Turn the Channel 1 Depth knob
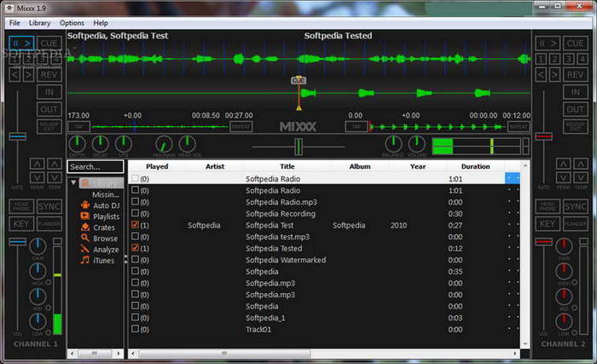The image size is (597, 364). [x=79, y=143]
